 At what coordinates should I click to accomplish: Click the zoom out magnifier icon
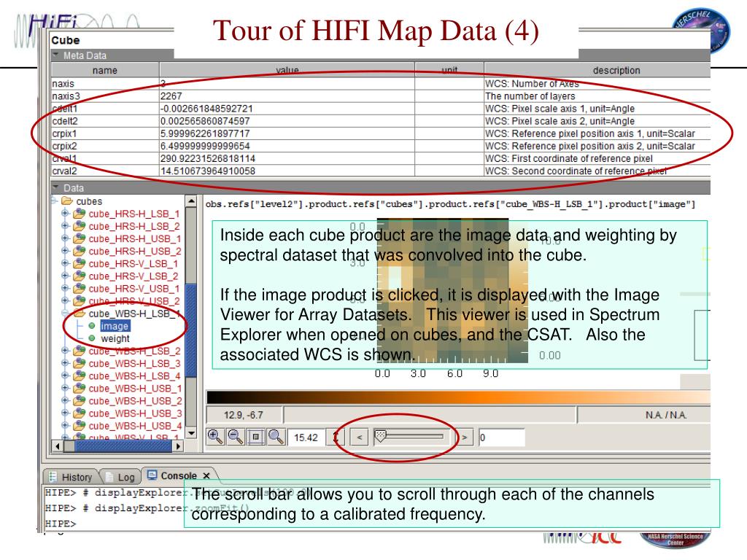coord(236,437)
